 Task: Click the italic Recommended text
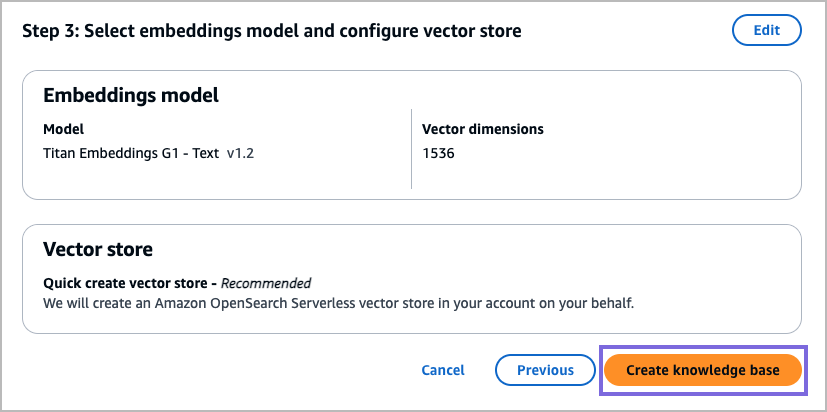coord(266,283)
